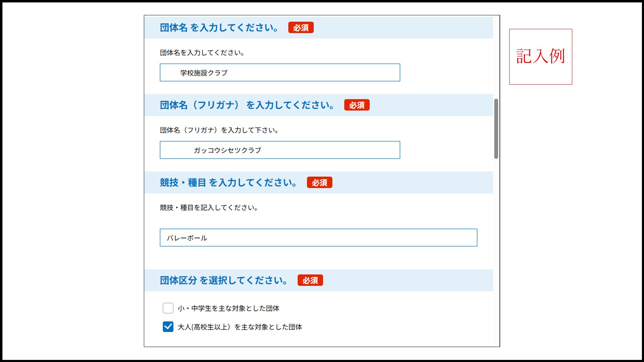Click the 必須 badge next to 競技・種目

(319, 182)
